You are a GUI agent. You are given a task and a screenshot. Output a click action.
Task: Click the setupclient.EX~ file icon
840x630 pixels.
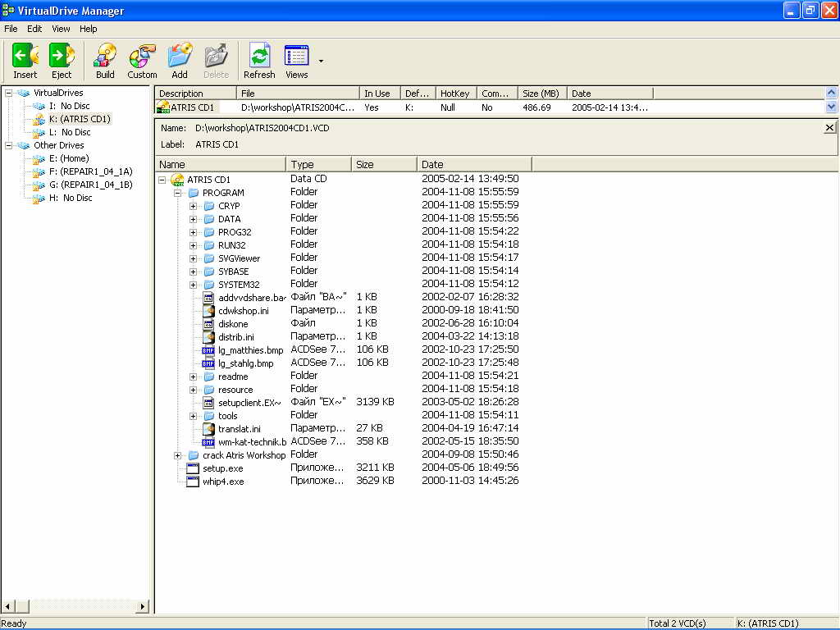click(208, 403)
